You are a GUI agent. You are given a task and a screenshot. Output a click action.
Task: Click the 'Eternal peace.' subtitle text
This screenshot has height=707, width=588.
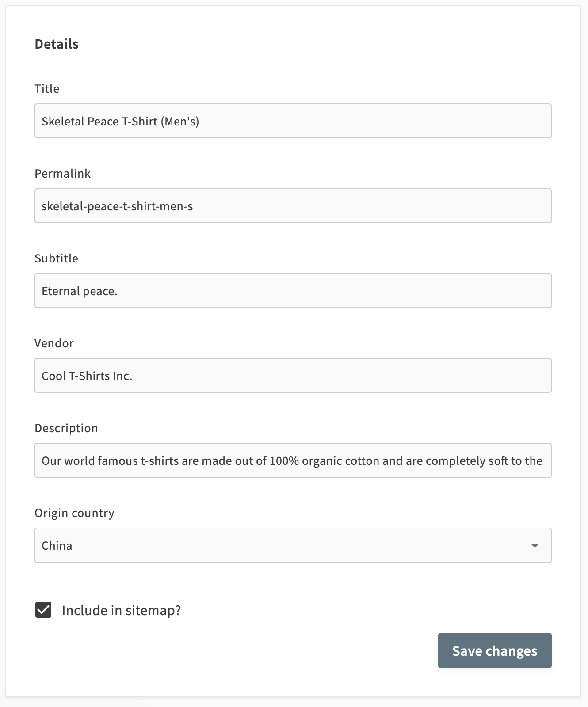(80, 291)
